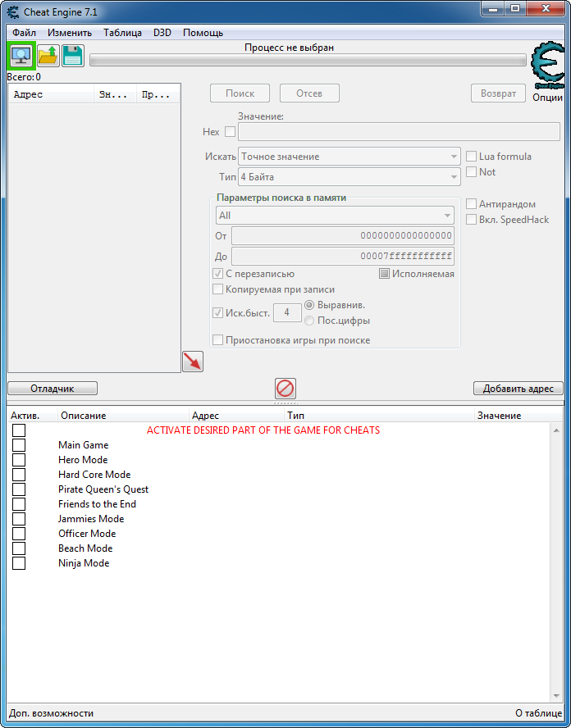Activate Pirate Queen's Quest checkbox
Viewport: 571px width, 728px height.
pos(19,489)
